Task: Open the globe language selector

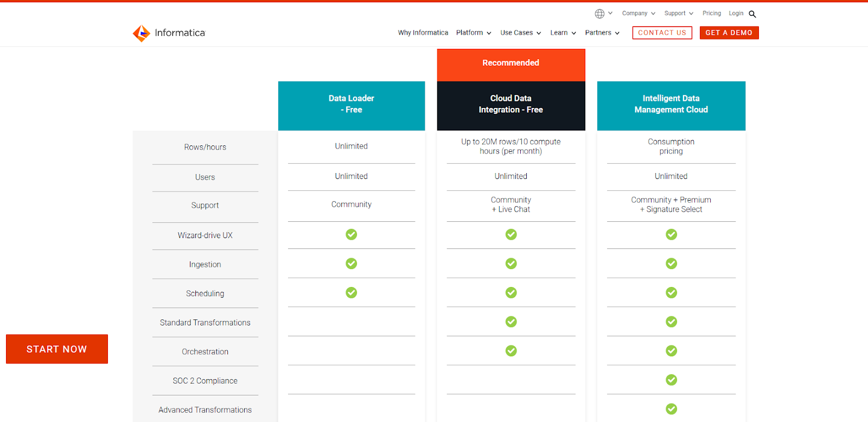Action: 603,14
